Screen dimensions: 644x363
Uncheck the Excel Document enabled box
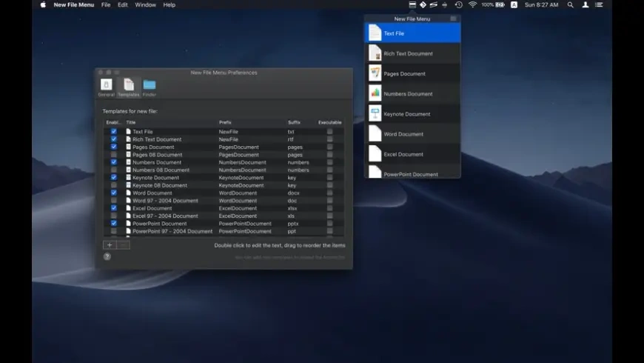[114, 208]
